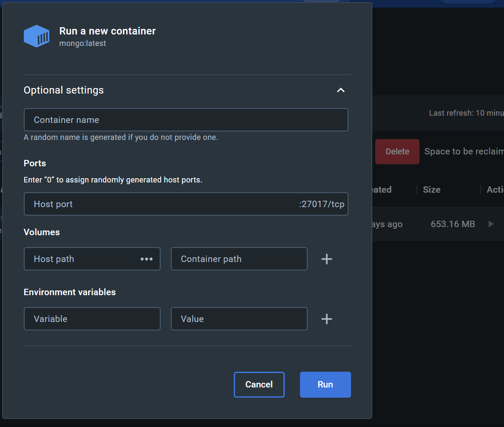Image resolution: width=504 pixels, height=427 pixels.
Task: Click the environment Variable field
Action: pyautogui.click(x=92, y=319)
